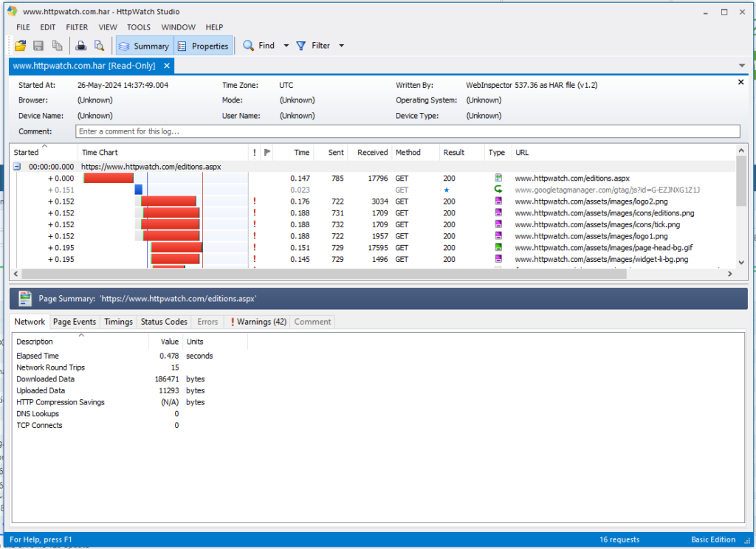
Task: Toggle the Properties panel button
Action: click(x=204, y=46)
